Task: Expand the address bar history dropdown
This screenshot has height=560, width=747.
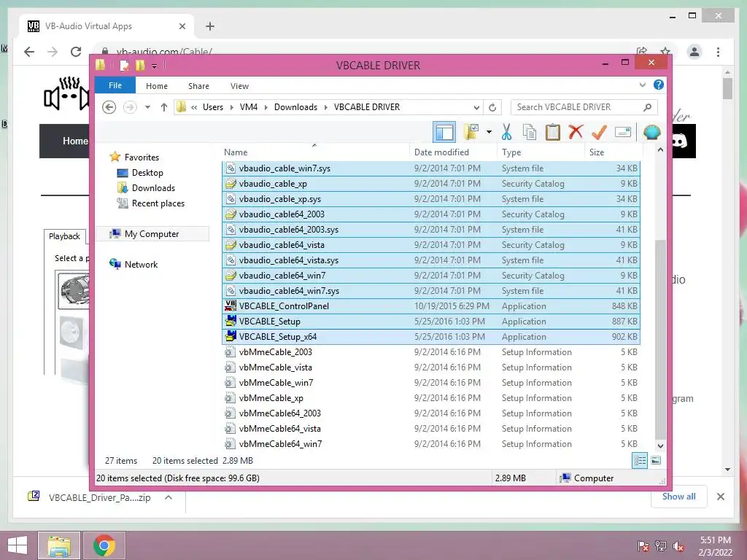Action: click(x=476, y=107)
